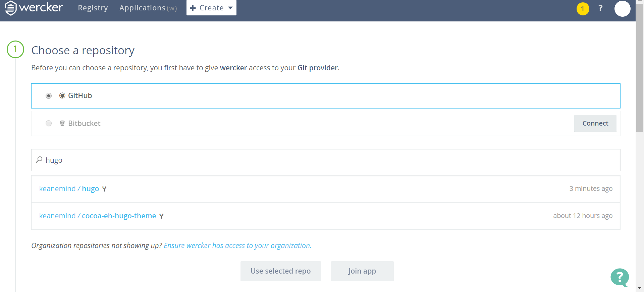Open the question mark help menu
This screenshot has width=644, height=292.
(x=600, y=8)
